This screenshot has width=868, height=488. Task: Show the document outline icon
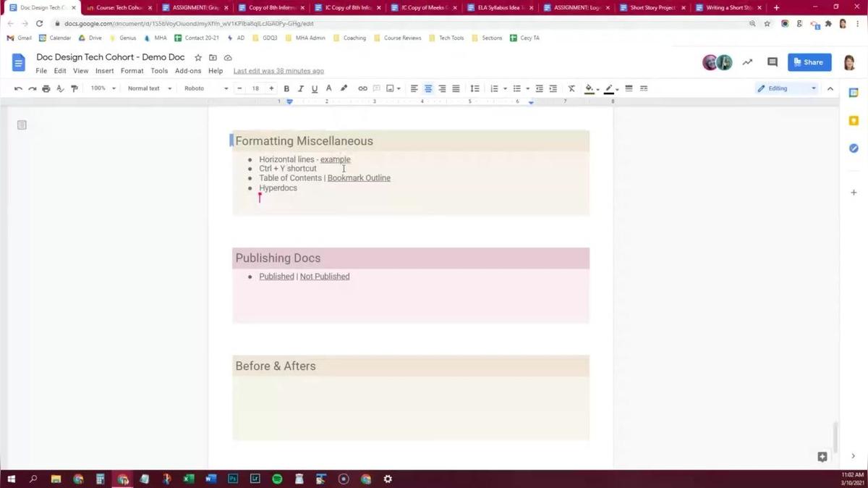[x=22, y=125]
